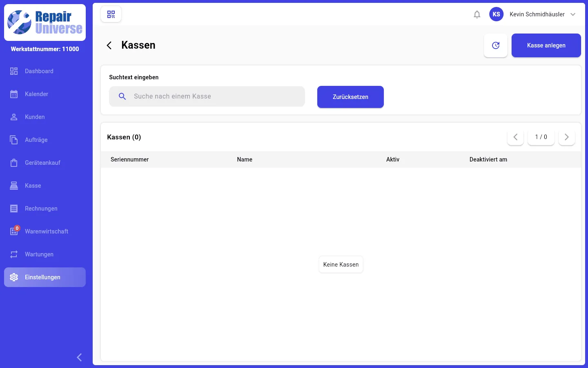588x368 pixels.
Task: Open Warenwirtschaft in the sidebar
Action: click(45, 231)
